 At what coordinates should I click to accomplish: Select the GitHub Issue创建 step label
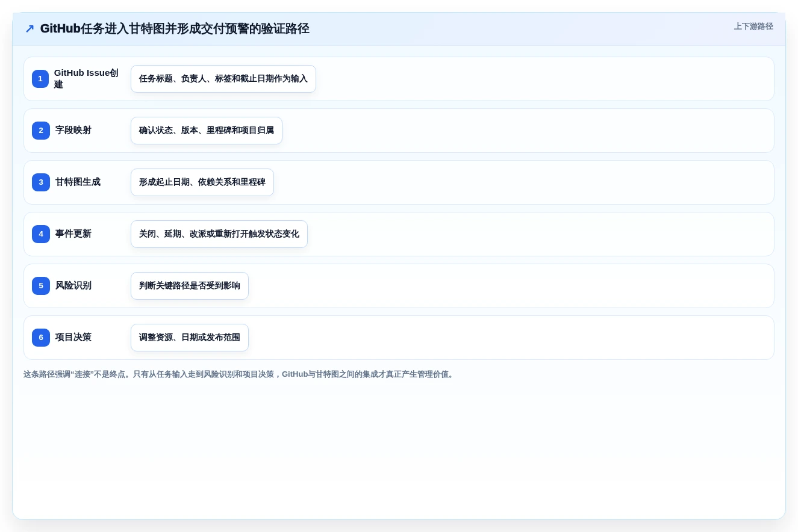pyautogui.click(x=87, y=79)
